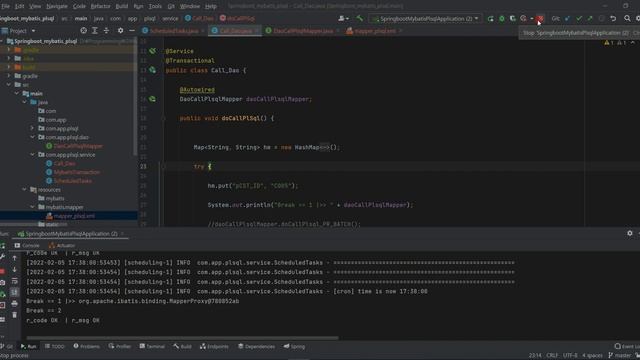
Task: Click the green Debug bug icon
Action: 502,19
